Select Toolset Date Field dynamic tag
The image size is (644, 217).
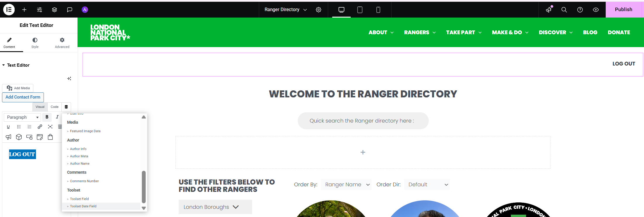(83, 206)
